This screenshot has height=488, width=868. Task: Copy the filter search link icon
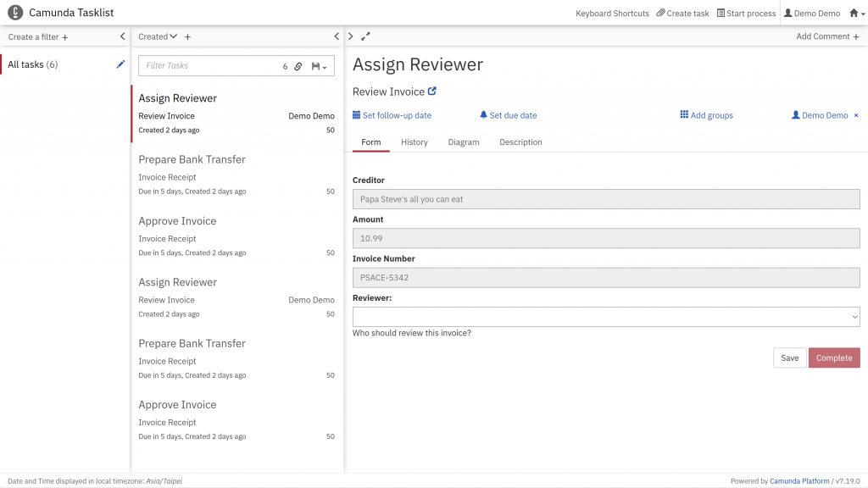click(298, 66)
